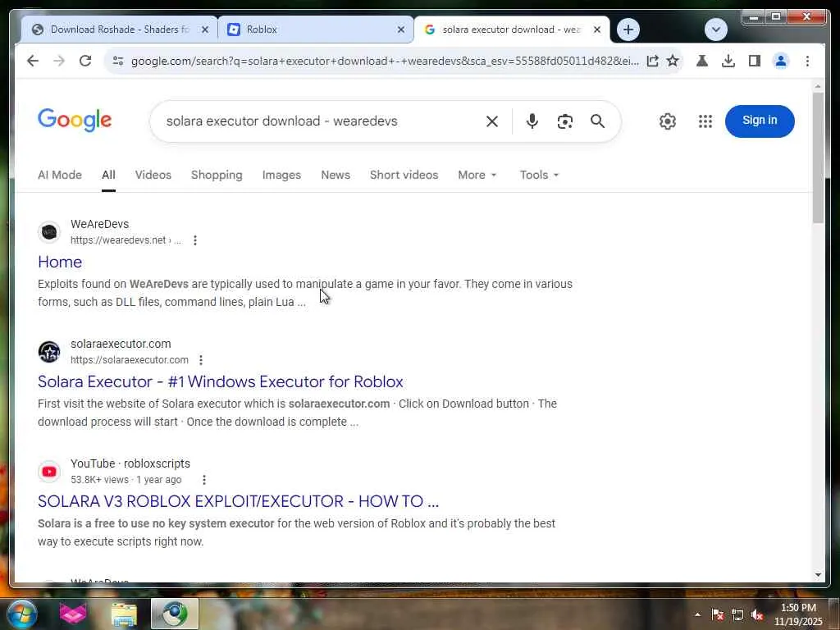Click the browser address bar URL
840x630 pixels.
pyautogui.click(x=385, y=61)
